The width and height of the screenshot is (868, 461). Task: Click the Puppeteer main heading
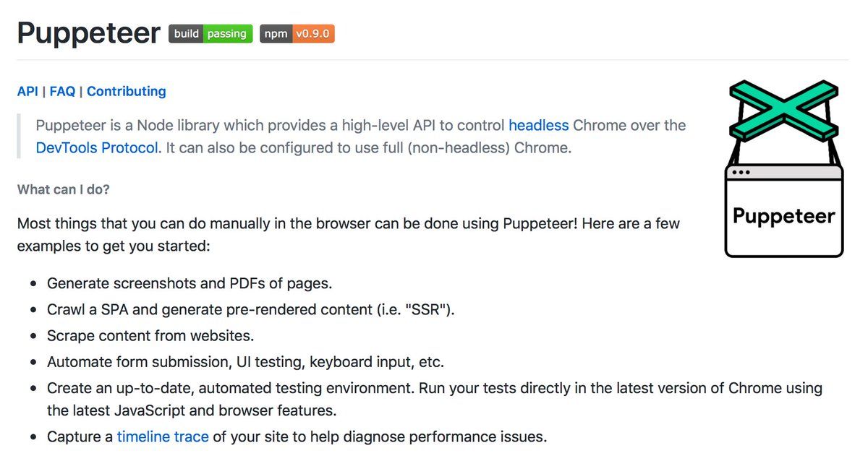(88, 33)
